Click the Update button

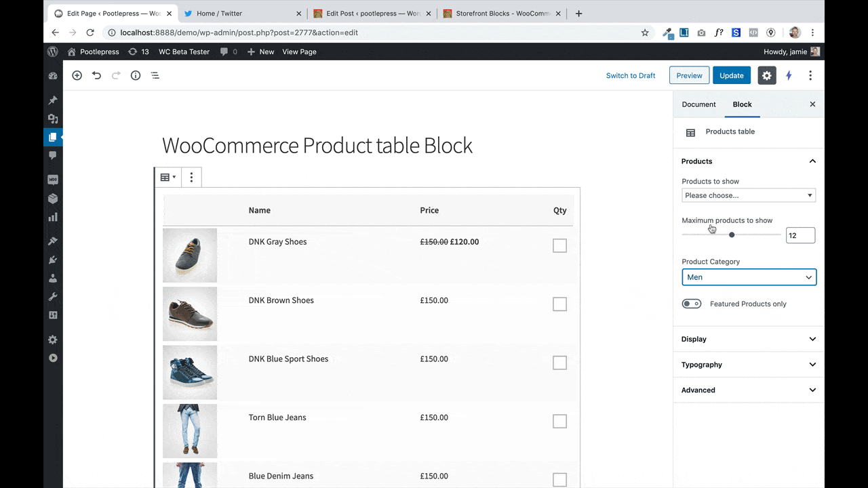[732, 75]
